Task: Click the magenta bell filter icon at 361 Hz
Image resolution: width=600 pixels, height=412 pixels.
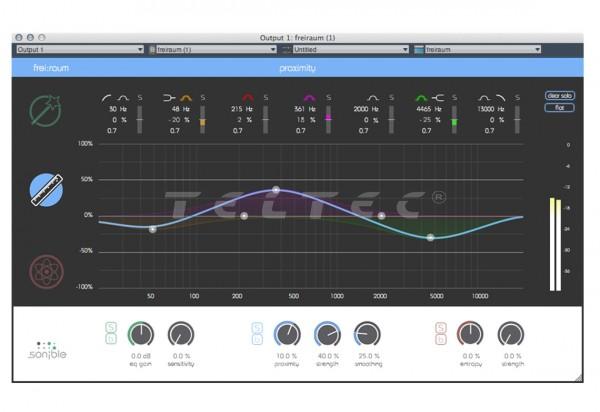Action: pos(310,97)
